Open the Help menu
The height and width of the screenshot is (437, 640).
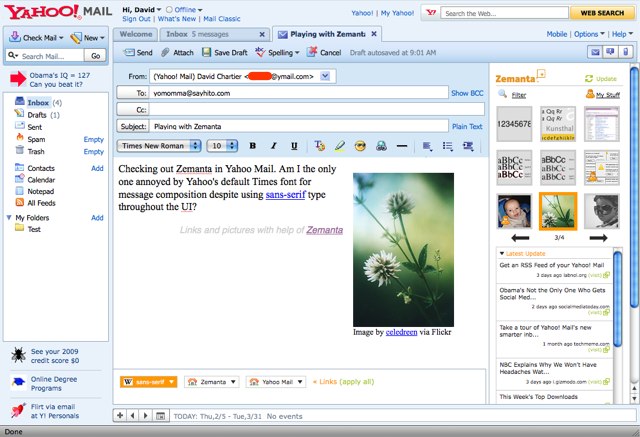click(622, 34)
